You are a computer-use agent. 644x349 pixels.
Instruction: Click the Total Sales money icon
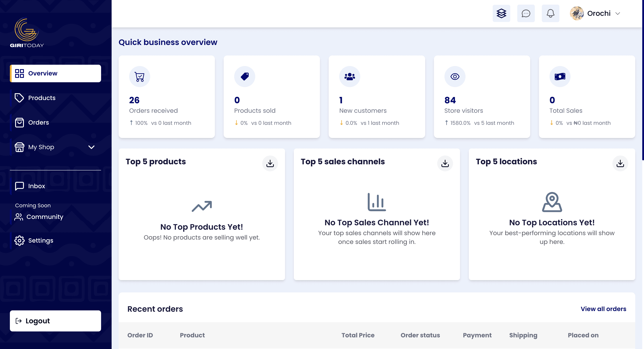560,76
